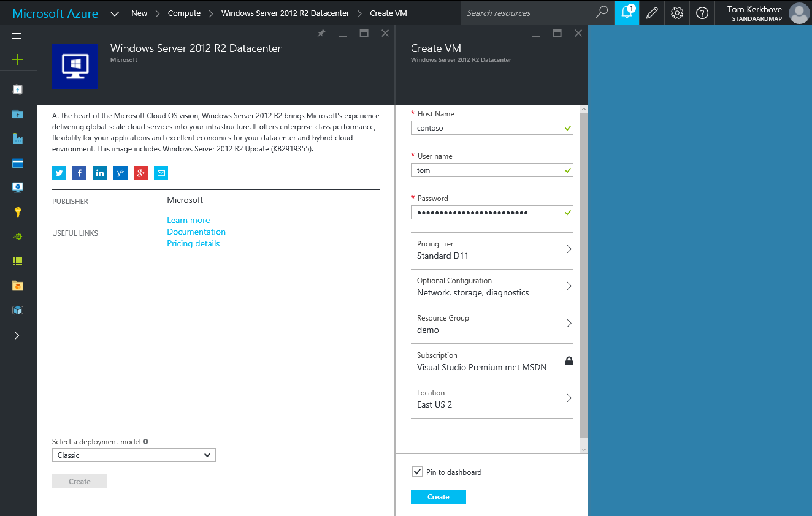Click the blue Create button
812x516 pixels.
(438, 496)
